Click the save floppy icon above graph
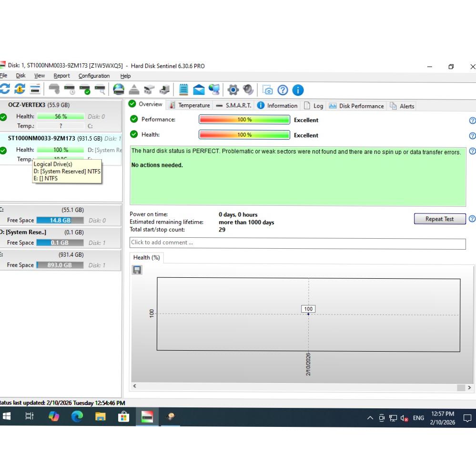The width and height of the screenshot is (476, 476). click(137, 270)
